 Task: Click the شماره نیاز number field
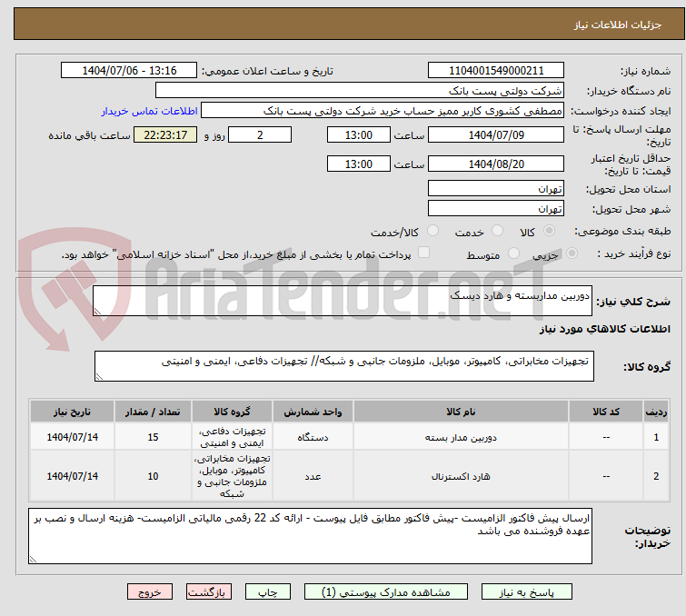(x=496, y=71)
